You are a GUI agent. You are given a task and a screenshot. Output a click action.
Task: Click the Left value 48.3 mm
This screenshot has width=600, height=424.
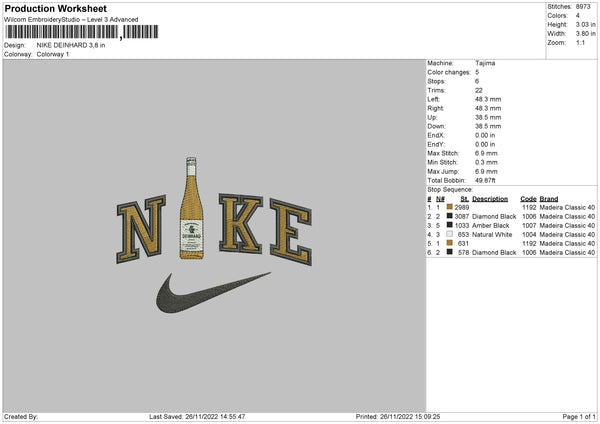click(488, 99)
